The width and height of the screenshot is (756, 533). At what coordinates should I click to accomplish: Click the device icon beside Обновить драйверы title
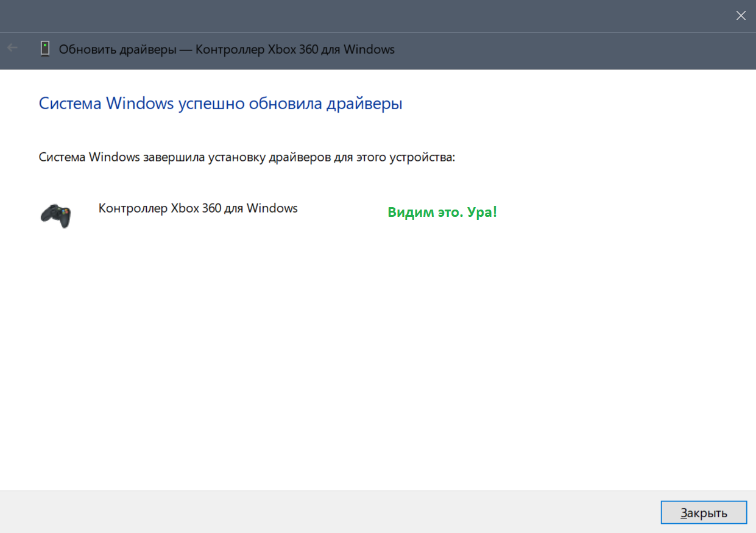click(x=45, y=49)
